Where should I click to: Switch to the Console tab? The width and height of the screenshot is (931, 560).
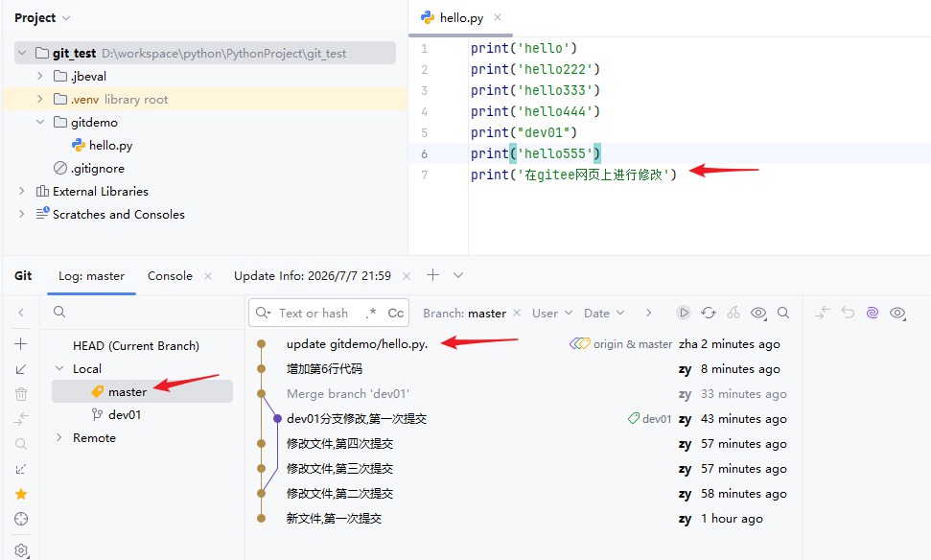[x=170, y=275]
